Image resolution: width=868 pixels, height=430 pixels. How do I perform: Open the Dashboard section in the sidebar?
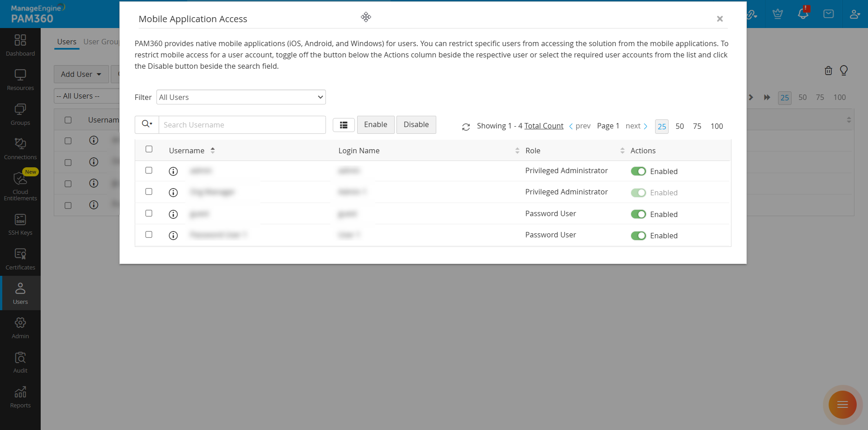tap(20, 44)
